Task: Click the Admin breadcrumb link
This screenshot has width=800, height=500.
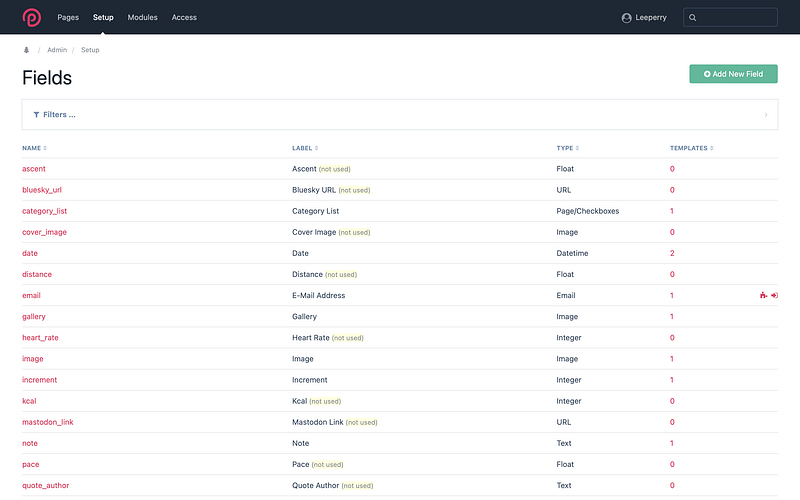Action: (x=57, y=50)
